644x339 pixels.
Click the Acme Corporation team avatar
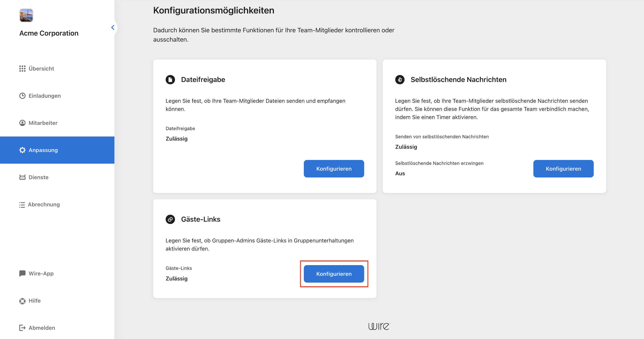[26, 15]
